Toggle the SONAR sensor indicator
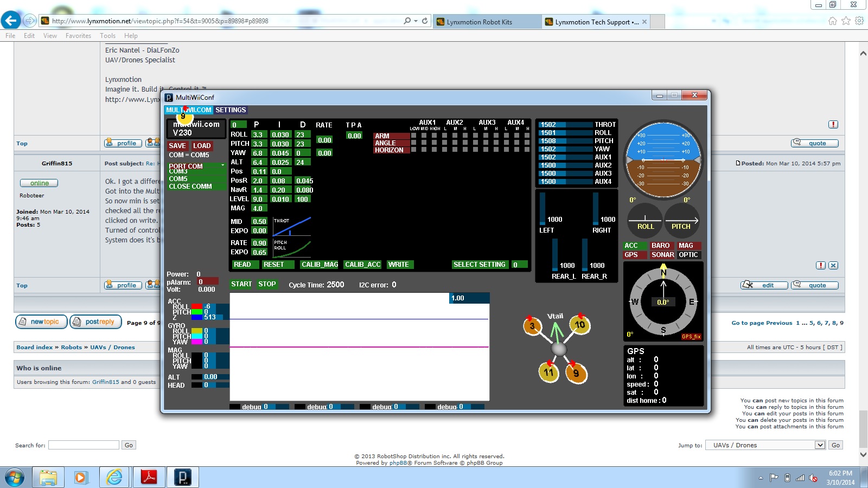Image resolution: width=868 pixels, height=488 pixels. (x=662, y=255)
